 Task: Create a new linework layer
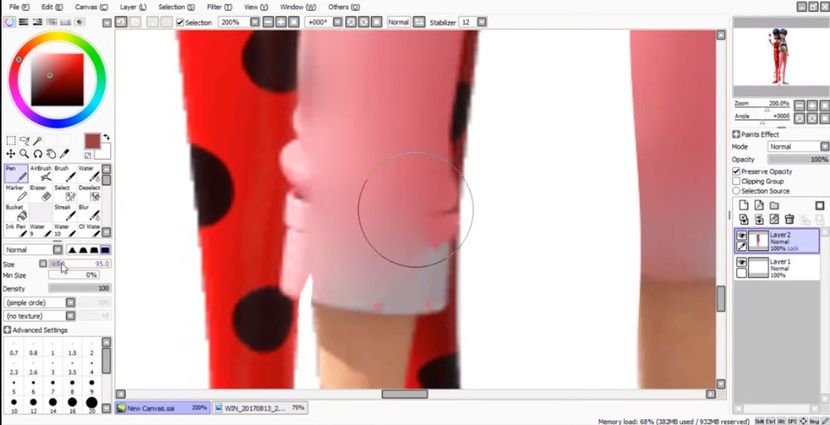tap(759, 205)
